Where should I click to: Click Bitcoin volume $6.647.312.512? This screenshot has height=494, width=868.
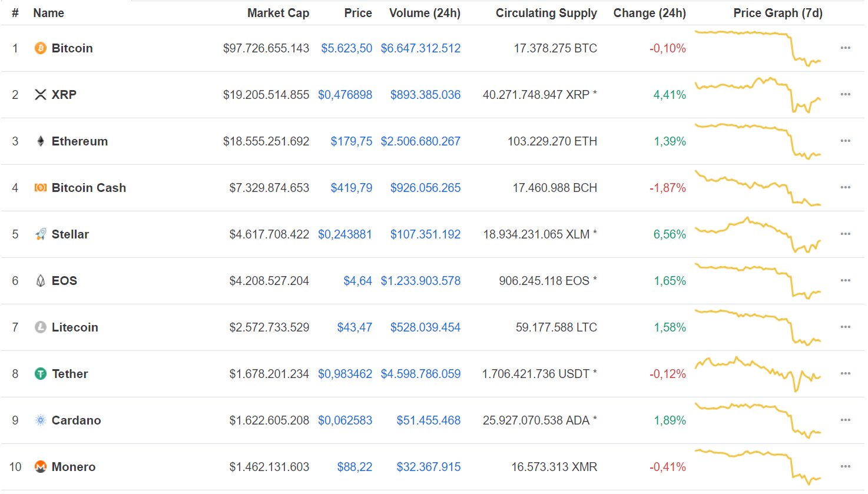(420, 48)
